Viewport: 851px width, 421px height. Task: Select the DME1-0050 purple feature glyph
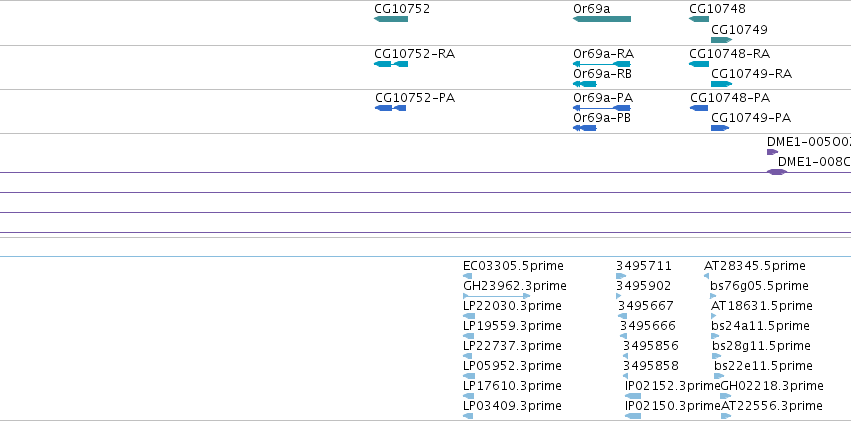pyautogui.click(x=772, y=152)
